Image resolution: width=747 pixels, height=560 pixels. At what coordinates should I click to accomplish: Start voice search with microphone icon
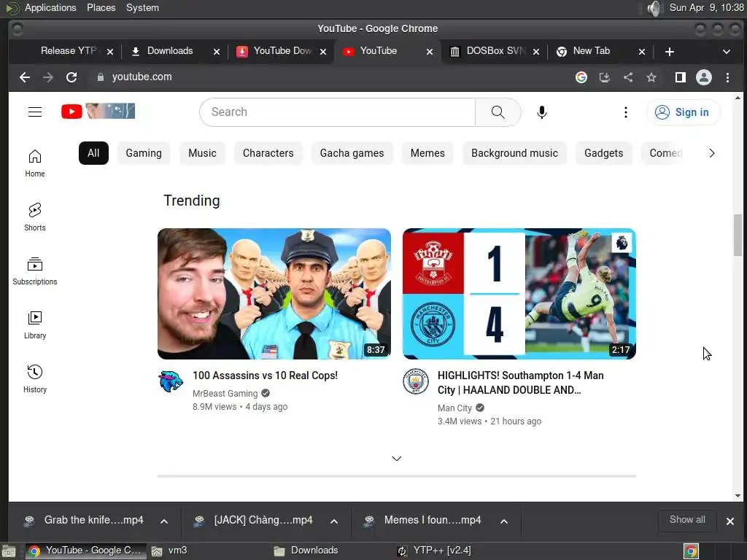(x=542, y=112)
